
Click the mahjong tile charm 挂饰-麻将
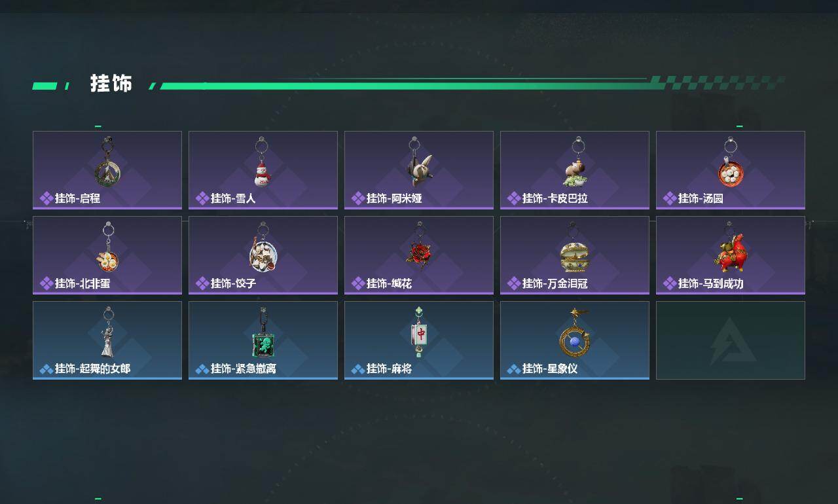pos(419,333)
